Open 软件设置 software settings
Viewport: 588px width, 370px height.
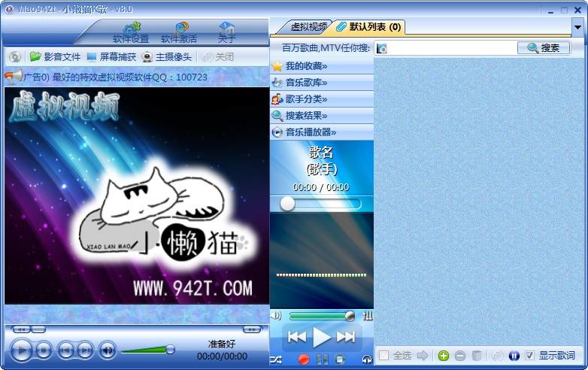(x=131, y=32)
